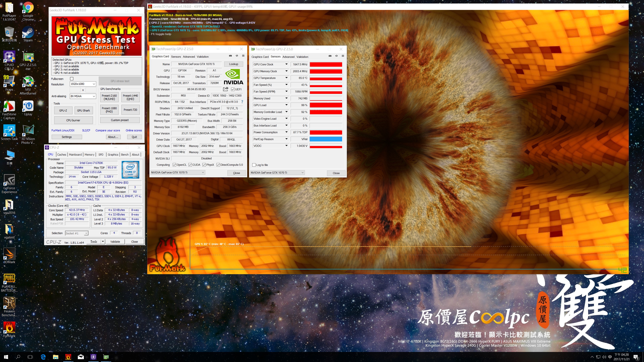Expand Memory Used sensor dropdown arrow
The image size is (644, 362).
coord(286,98)
